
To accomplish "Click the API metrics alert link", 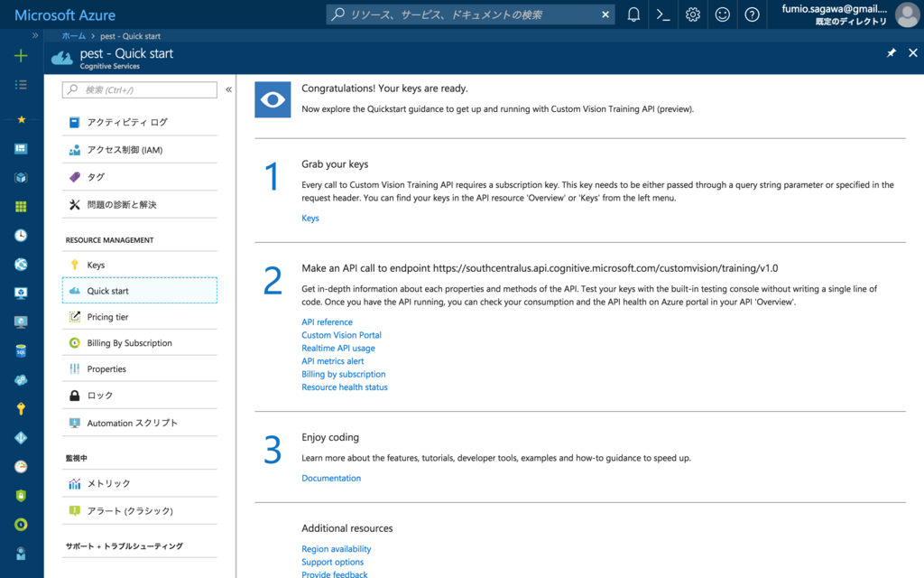I will coord(332,361).
